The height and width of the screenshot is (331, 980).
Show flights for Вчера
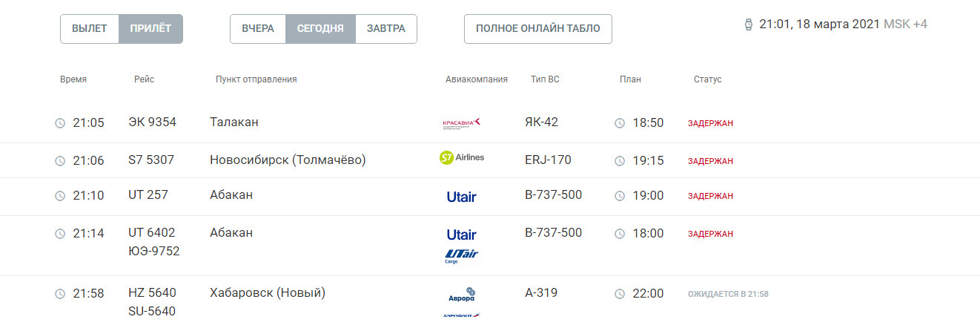pos(258,29)
